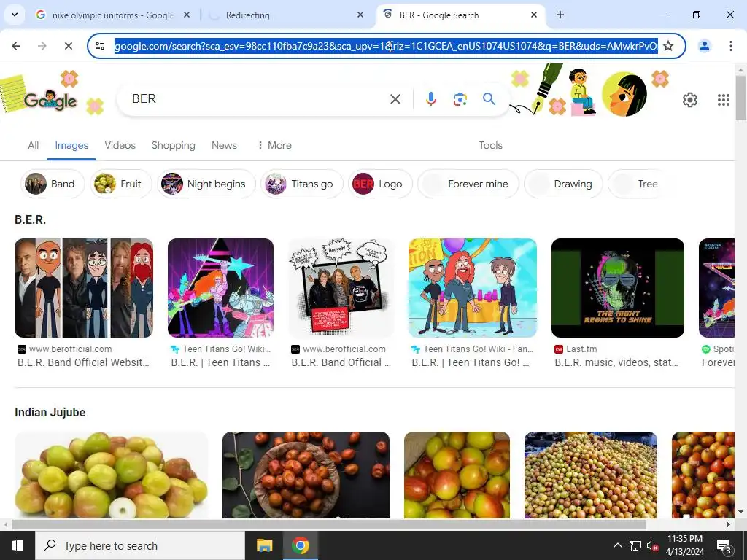Clear the BER search query

coord(395,99)
